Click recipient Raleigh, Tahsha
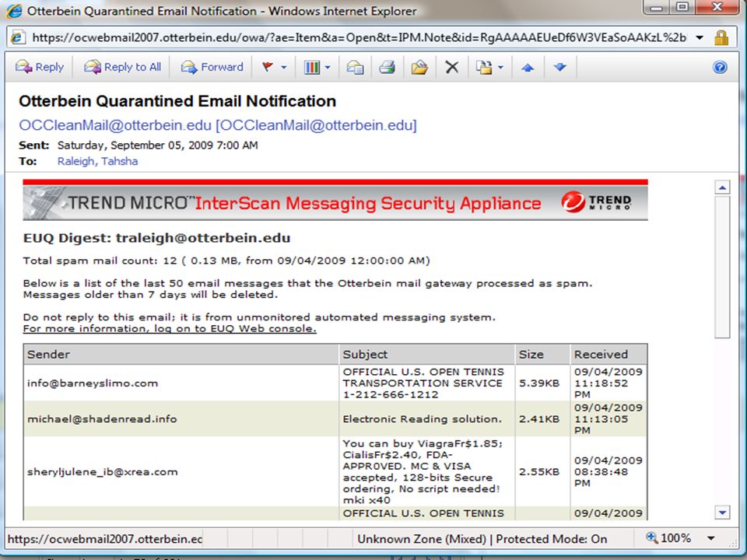This screenshot has width=747, height=560. 98,162
